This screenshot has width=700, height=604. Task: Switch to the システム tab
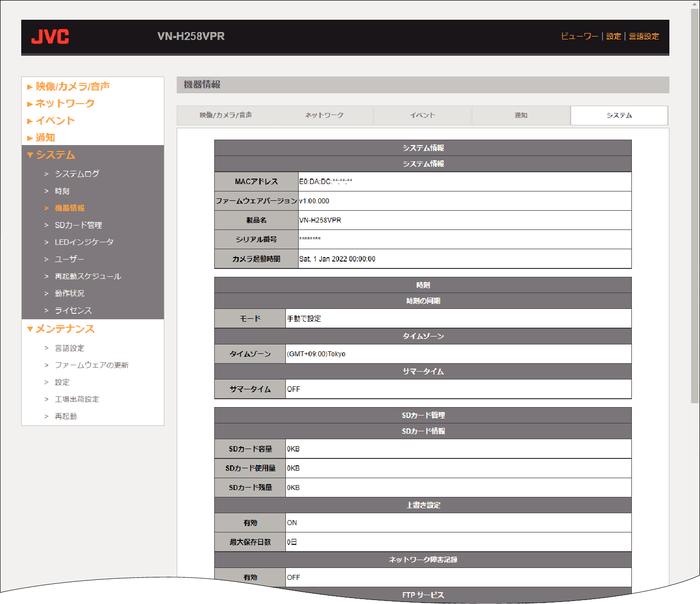[619, 115]
